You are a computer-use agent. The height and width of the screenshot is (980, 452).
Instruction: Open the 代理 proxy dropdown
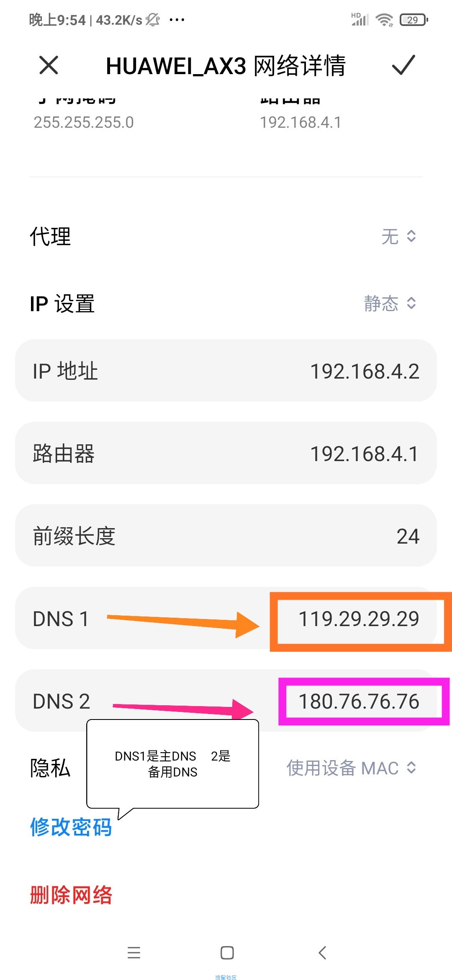tap(399, 236)
